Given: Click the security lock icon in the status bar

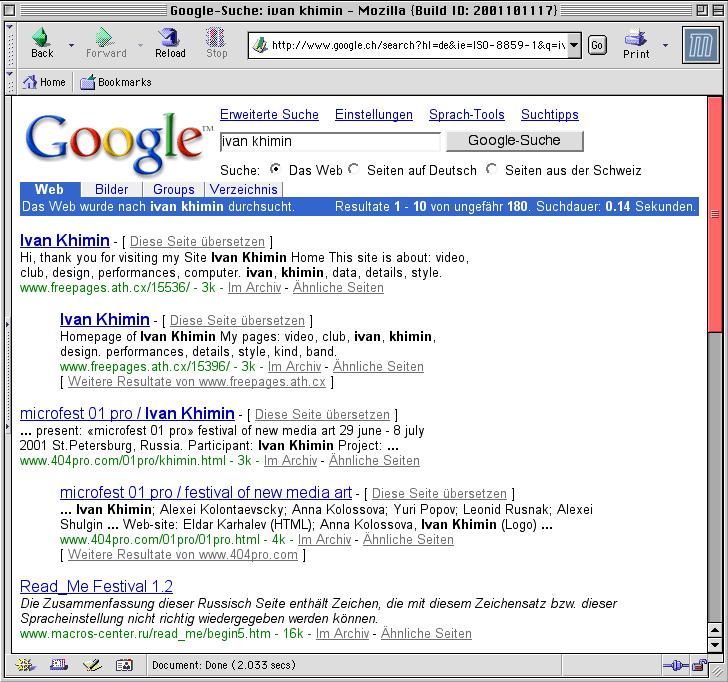Looking at the screenshot, I should click(699, 665).
